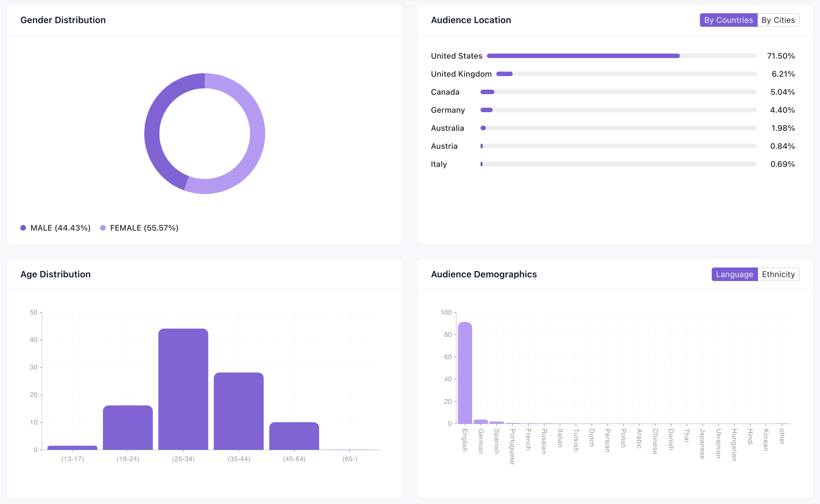Click the (35-44) age bar
Screen dimensions: 820x504
[x=239, y=411]
